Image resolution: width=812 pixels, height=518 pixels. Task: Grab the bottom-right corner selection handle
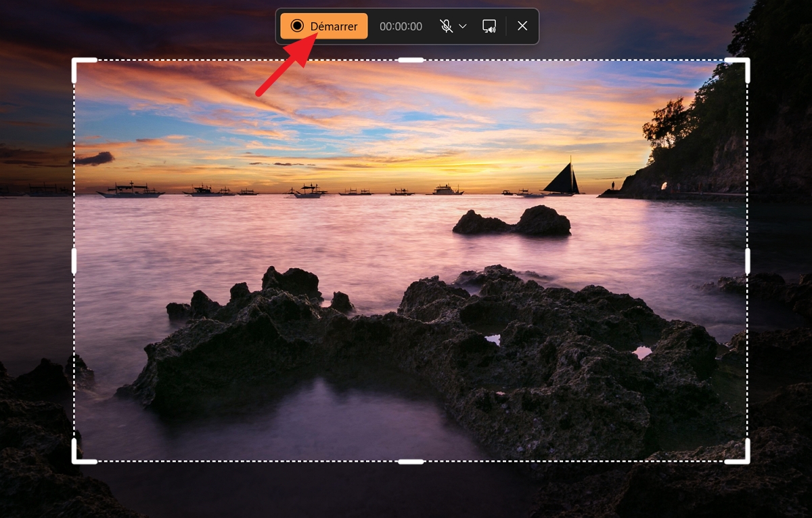pyautogui.click(x=738, y=452)
